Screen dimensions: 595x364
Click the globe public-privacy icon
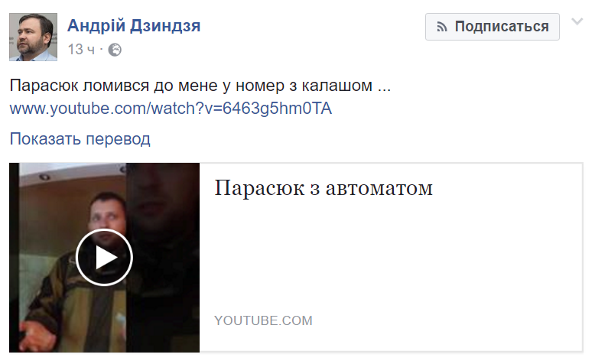click(115, 50)
